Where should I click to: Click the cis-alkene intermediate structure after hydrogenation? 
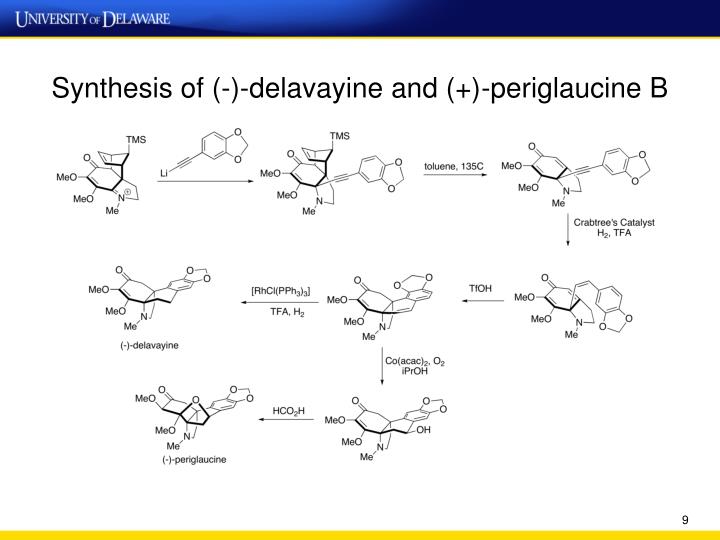click(x=574, y=306)
